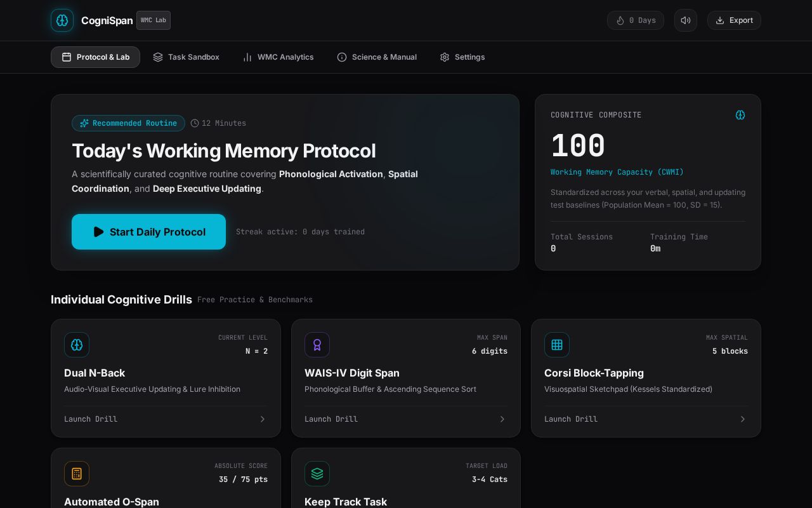
Task: Launch Drill for Dual N-Back
Action: pyautogui.click(x=91, y=419)
